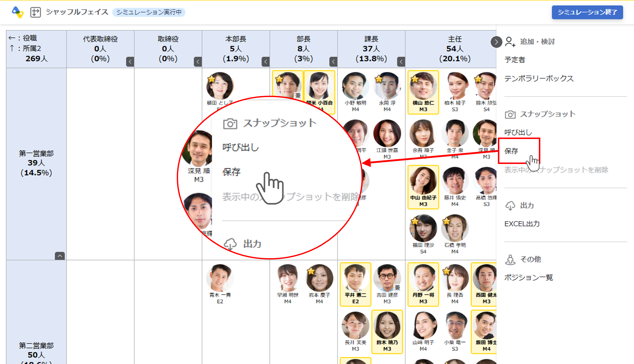Click the star on 横山 悠仁's photo

415,79
